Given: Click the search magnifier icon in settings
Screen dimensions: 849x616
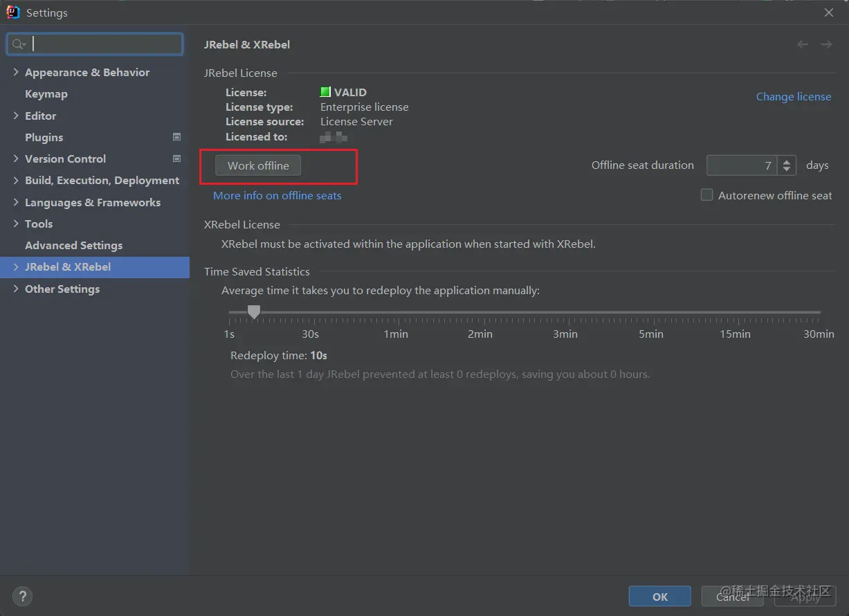Looking at the screenshot, I should 17,44.
